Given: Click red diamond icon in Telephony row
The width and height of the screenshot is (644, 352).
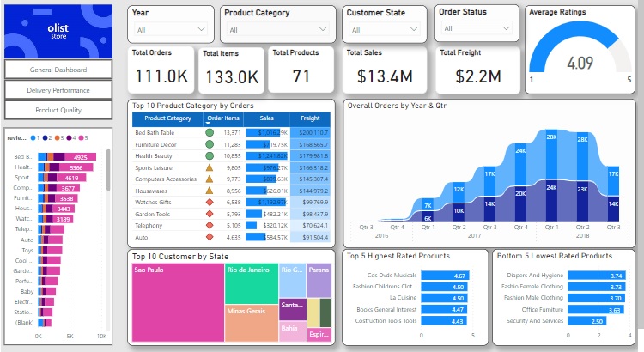Looking at the screenshot, I should coord(210,225).
